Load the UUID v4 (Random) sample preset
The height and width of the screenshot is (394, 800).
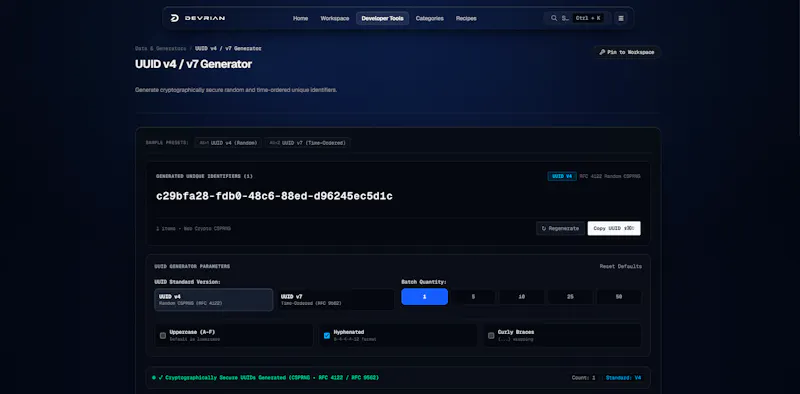[x=228, y=143]
